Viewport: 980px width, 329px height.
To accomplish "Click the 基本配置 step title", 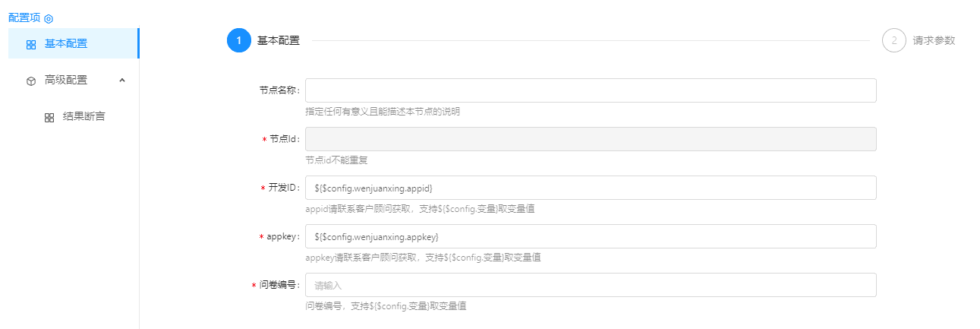I will tap(279, 41).
